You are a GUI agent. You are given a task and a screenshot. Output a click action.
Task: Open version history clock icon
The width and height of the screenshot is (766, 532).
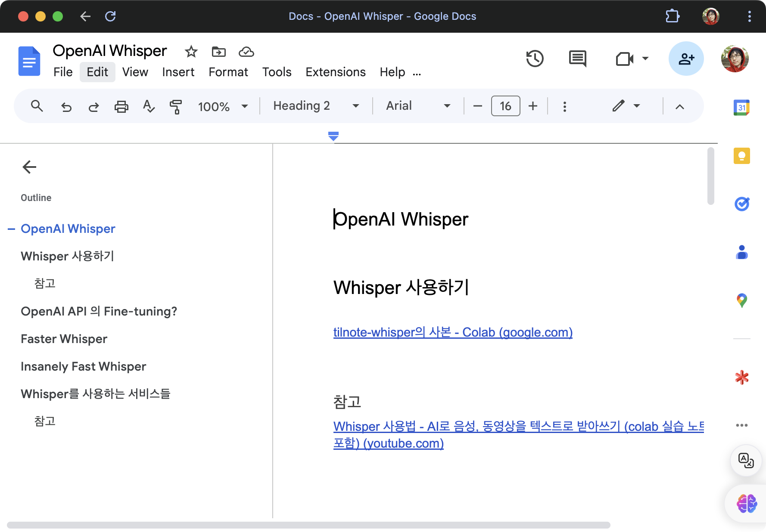pyautogui.click(x=535, y=59)
